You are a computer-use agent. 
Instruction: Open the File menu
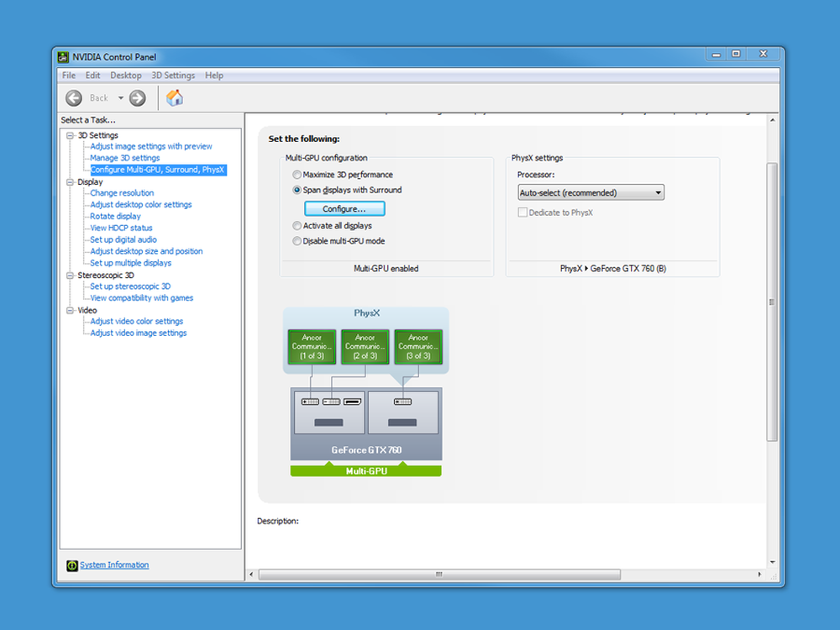[69, 76]
